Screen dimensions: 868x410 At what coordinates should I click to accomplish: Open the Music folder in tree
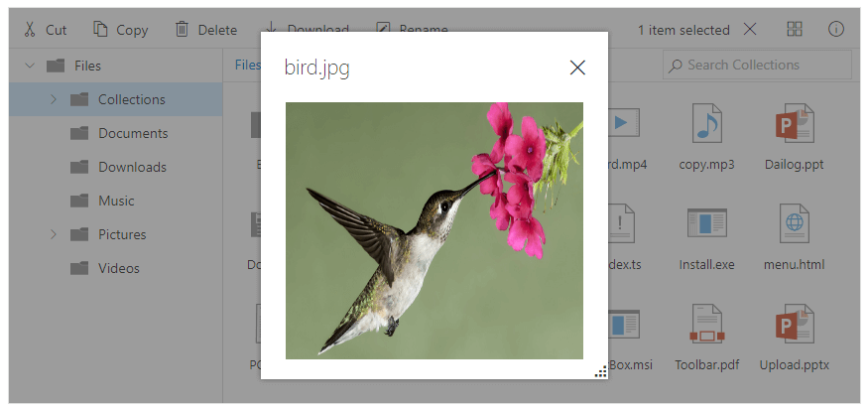coord(116,201)
